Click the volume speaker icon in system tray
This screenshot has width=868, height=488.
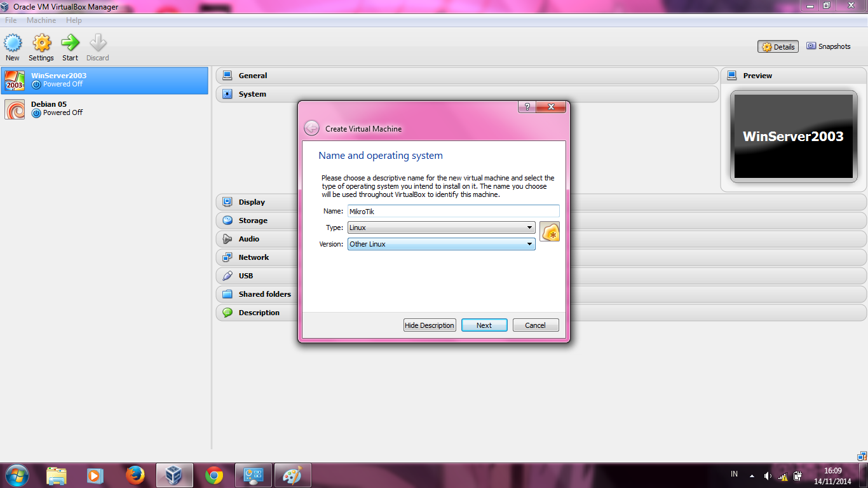[x=768, y=476]
